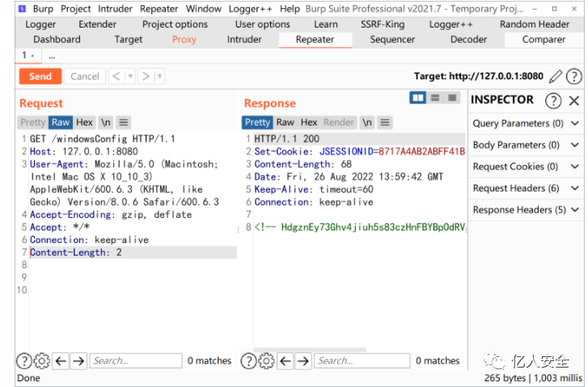
Task: Switch to the Dashboard tab
Action: 57,40
